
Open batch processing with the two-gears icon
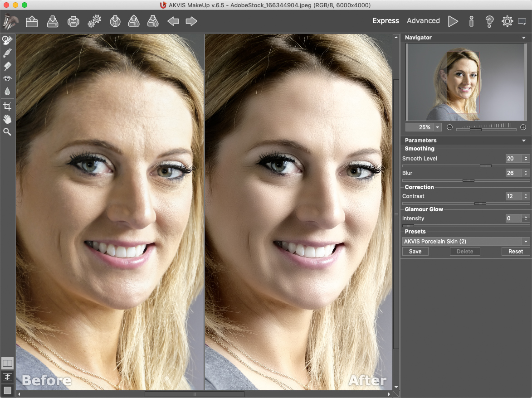click(94, 21)
